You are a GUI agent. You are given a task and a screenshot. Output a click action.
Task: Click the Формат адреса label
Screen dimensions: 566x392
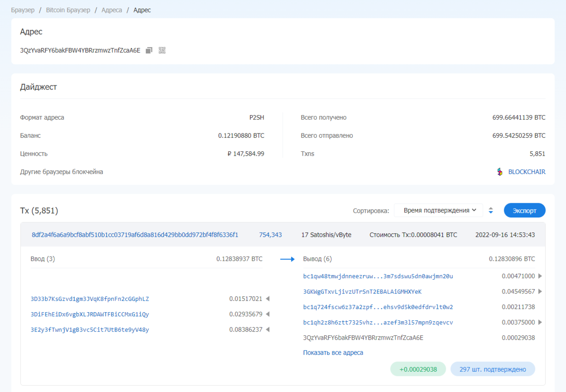42,117
